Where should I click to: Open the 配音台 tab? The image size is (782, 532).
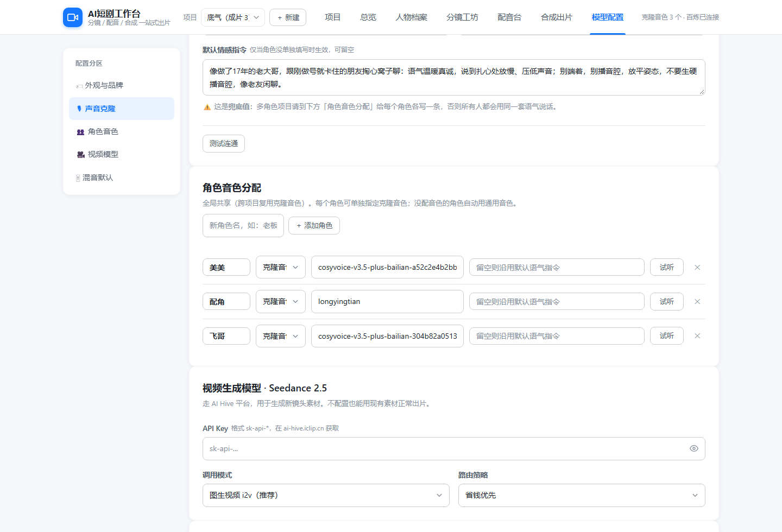[x=509, y=17]
